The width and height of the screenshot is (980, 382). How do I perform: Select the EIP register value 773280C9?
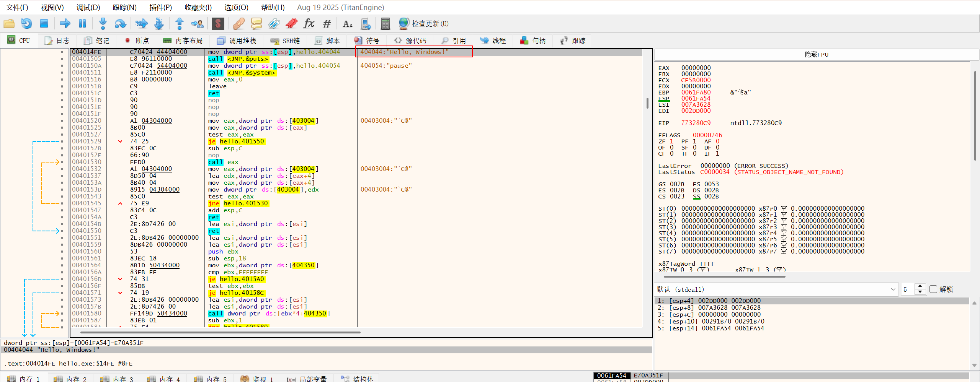[696, 123]
